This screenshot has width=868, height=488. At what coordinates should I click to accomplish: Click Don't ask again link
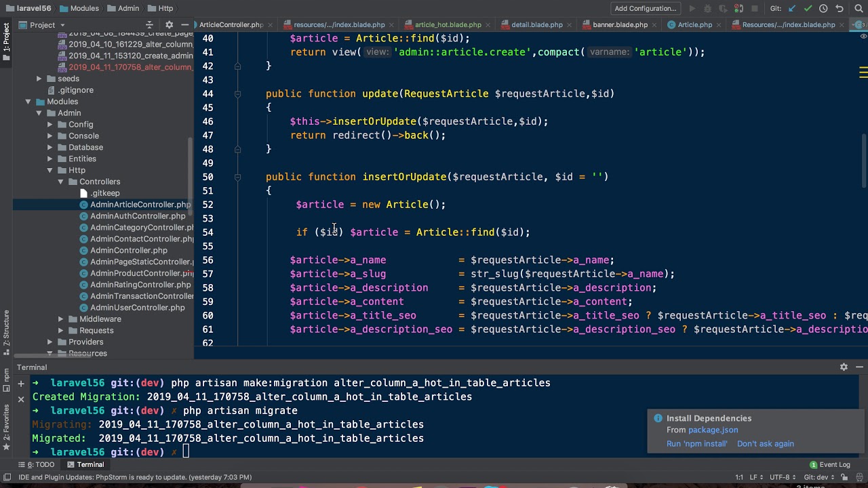pyautogui.click(x=766, y=444)
